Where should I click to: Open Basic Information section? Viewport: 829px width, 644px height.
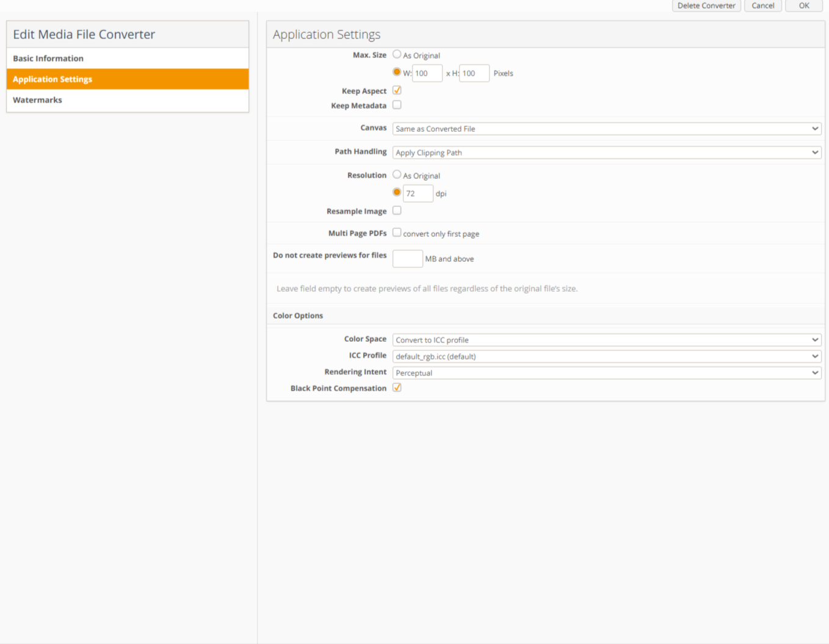(x=128, y=59)
